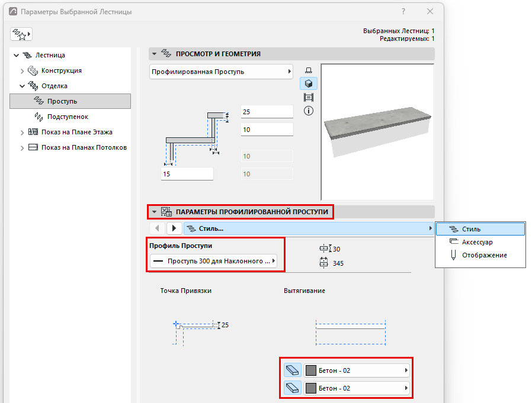Close the Параметры Выбранной Лестницы dialog
The height and width of the screenshot is (403, 532).
pyautogui.click(x=430, y=11)
